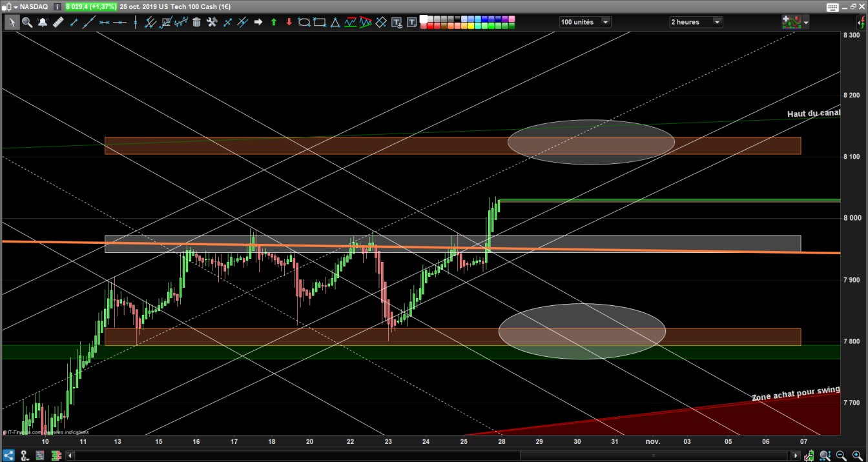The height and width of the screenshot is (462, 868).
Task: Expand the add indicator dropdown arrow
Action: 805,23
